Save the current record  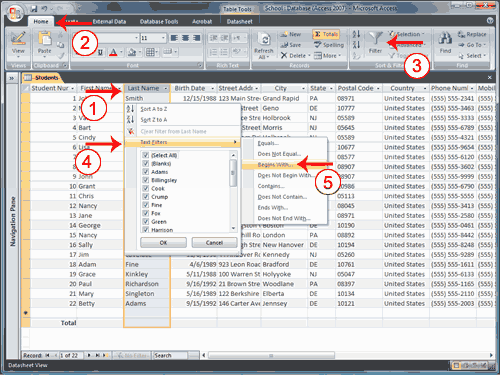click(291, 45)
